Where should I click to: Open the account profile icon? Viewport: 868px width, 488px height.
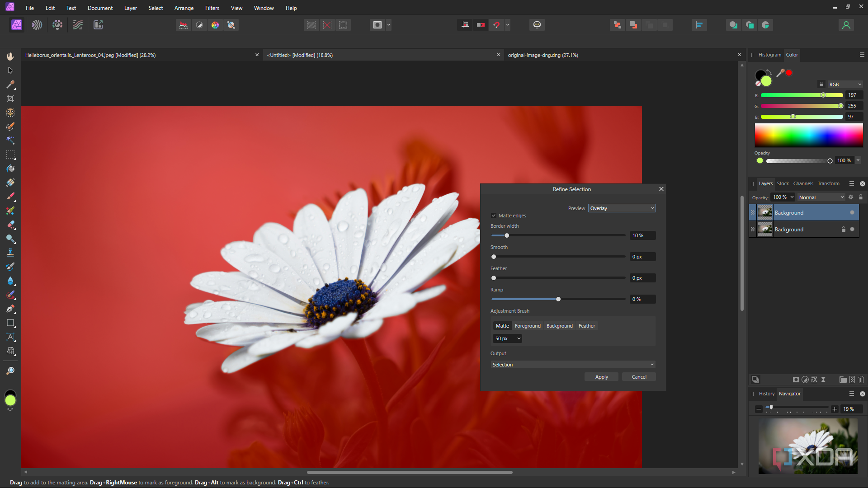846,25
